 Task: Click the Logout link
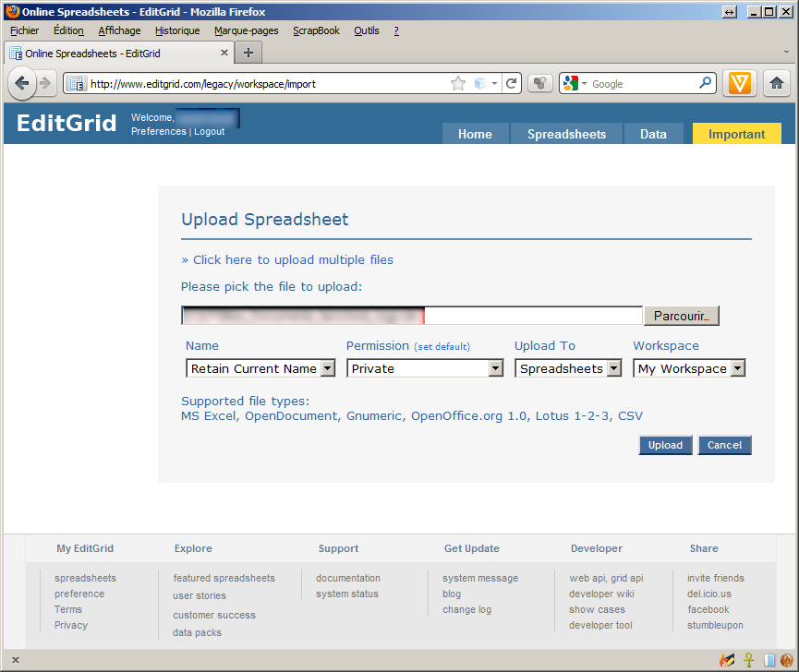210,131
